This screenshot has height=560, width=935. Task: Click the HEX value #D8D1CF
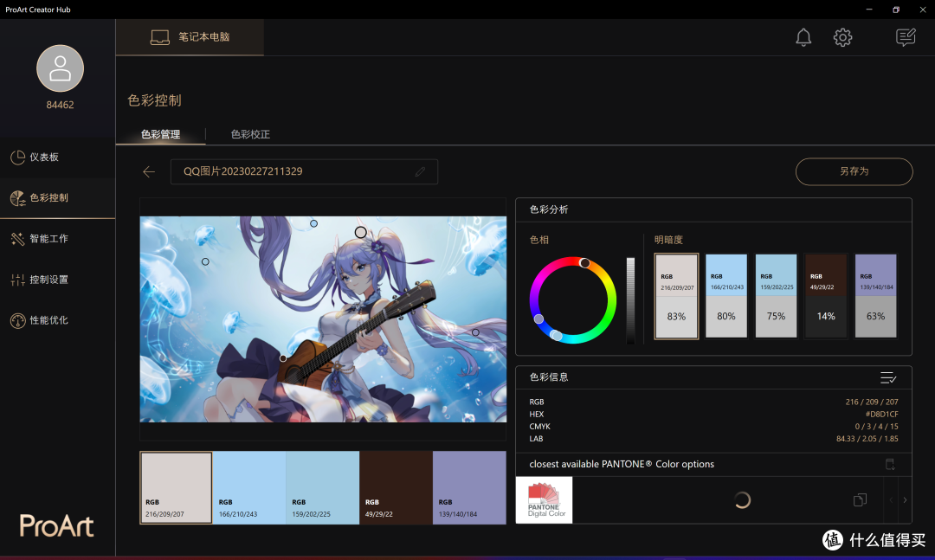tap(881, 415)
